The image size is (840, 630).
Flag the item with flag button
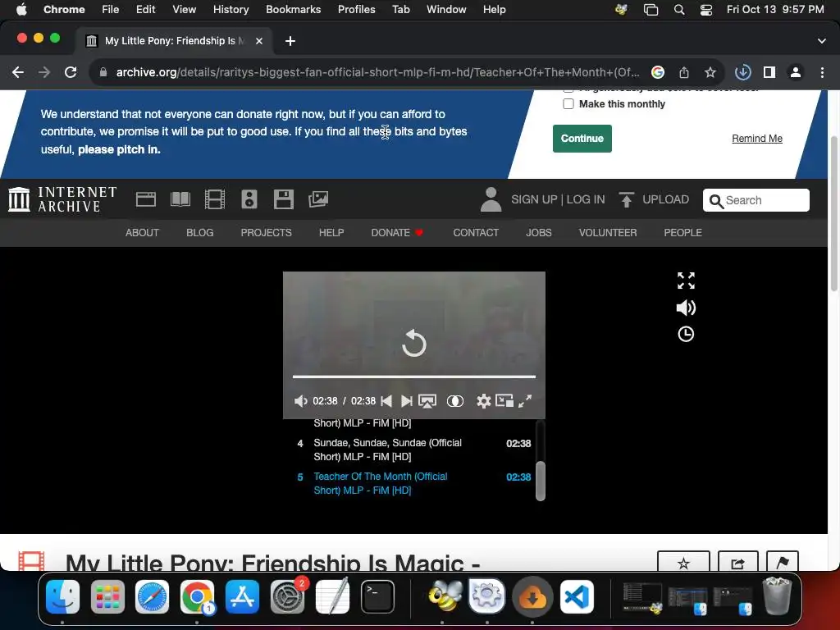(782, 562)
